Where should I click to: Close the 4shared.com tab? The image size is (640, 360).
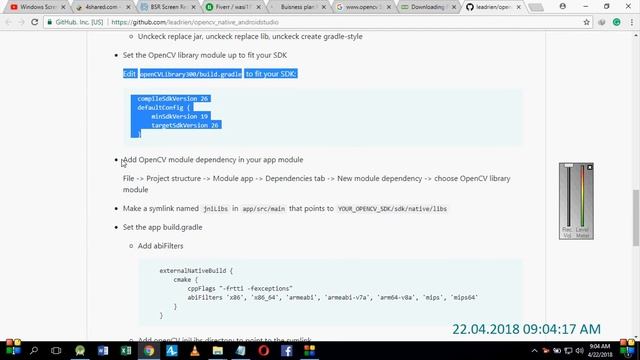point(129,7)
